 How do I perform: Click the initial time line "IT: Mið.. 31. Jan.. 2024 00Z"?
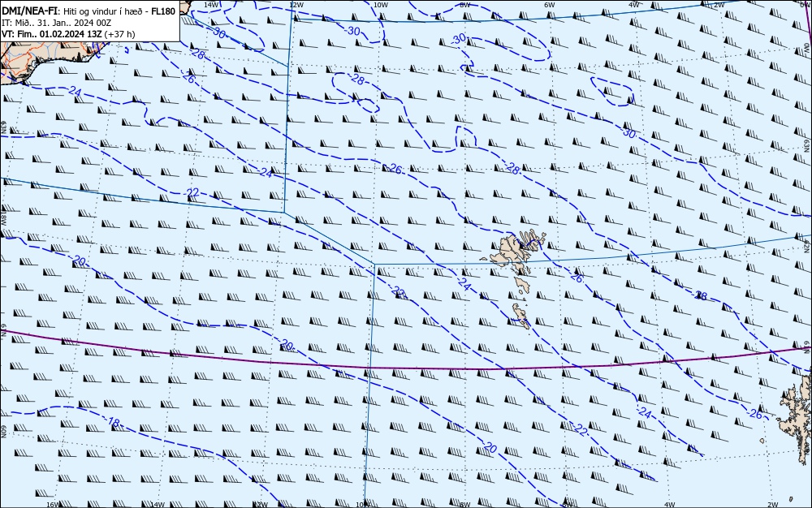pos(57,23)
